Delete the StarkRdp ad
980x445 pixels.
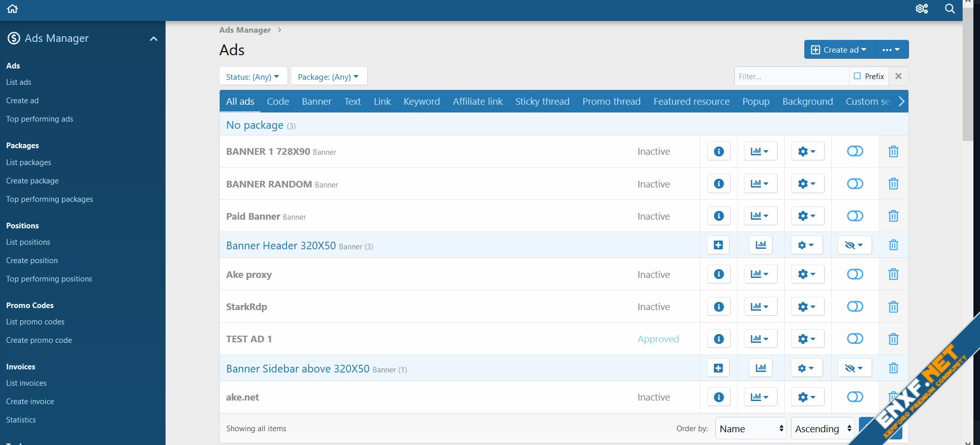point(893,307)
